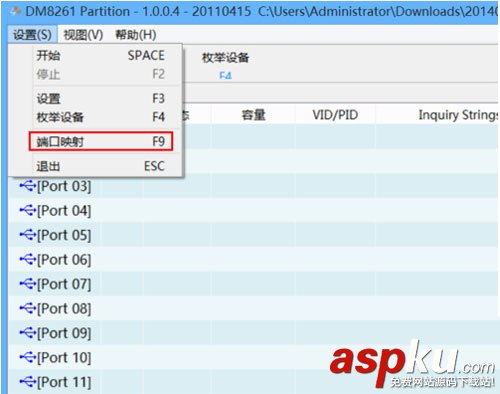The width and height of the screenshot is (500, 394).
Task: Open the 视图(V) menu
Action: pos(83,35)
